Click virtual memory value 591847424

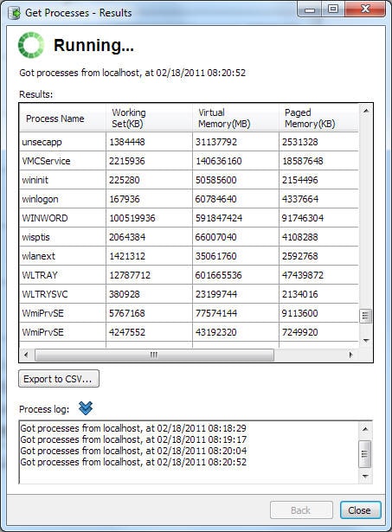click(x=219, y=218)
